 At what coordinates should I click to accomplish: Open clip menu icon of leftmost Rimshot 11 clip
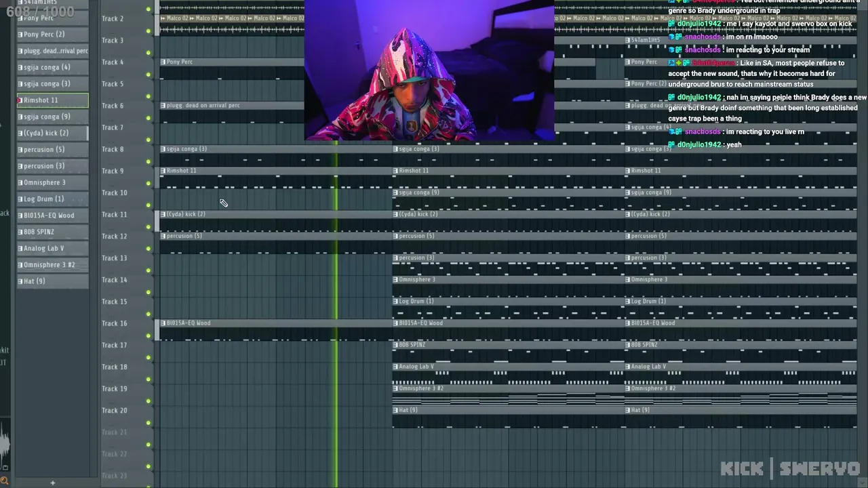click(x=163, y=171)
